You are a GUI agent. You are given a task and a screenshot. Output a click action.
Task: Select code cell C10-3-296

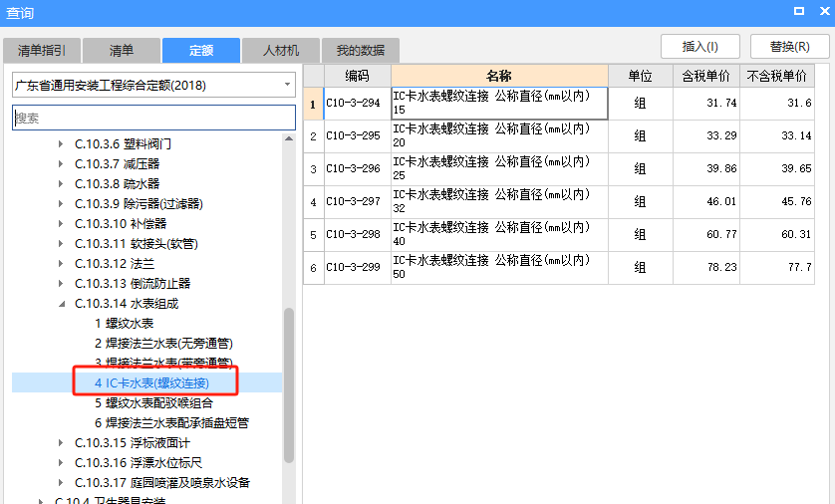358,169
